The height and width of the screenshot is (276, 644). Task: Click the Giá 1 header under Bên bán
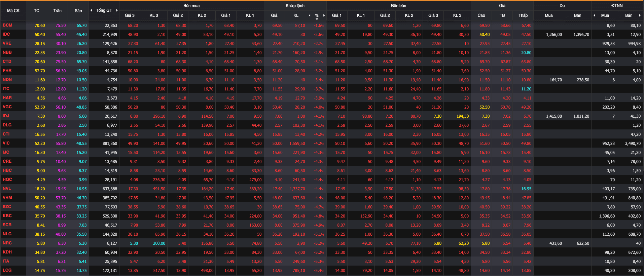(336, 15)
